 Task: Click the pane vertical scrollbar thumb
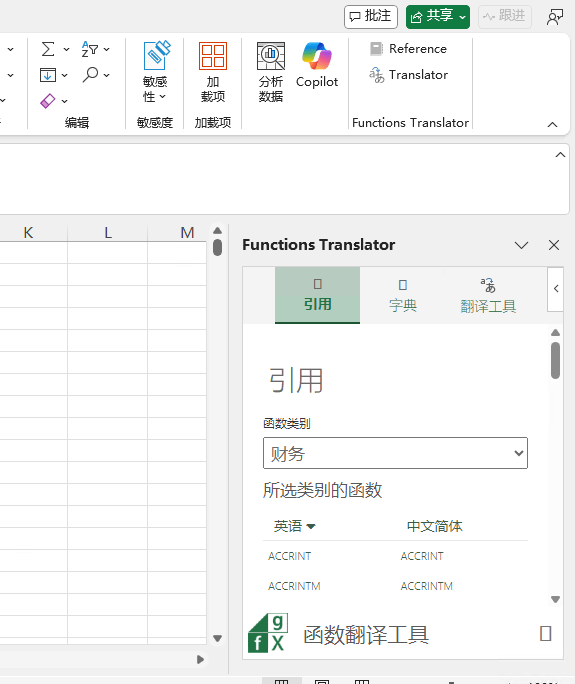pyautogui.click(x=555, y=360)
